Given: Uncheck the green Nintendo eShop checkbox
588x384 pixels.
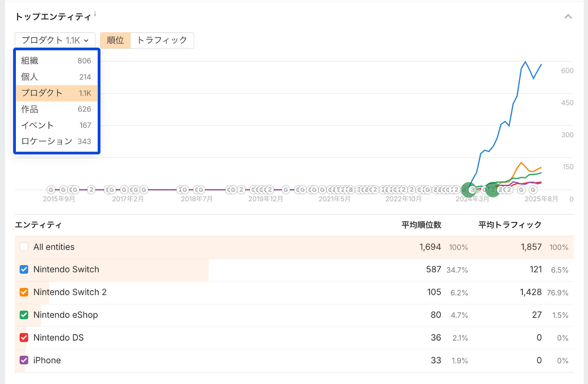Looking at the screenshot, I should 24,315.
